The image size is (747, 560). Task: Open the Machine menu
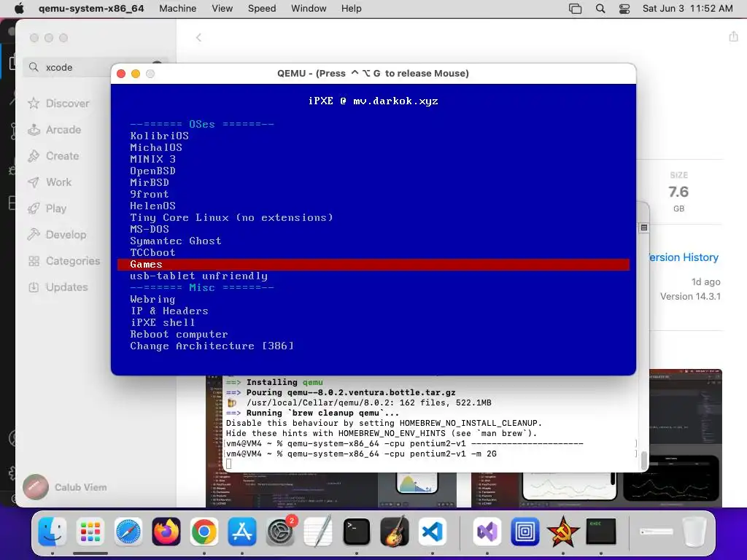(x=178, y=9)
